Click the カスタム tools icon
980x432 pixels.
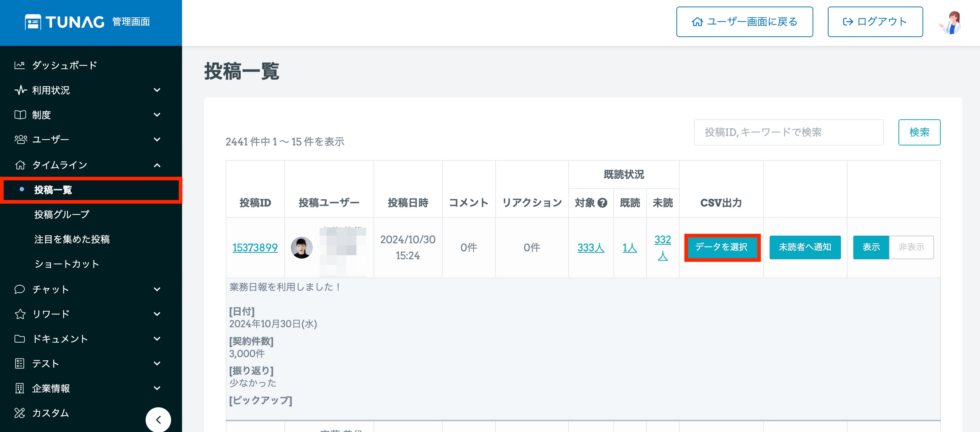[20, 413]
